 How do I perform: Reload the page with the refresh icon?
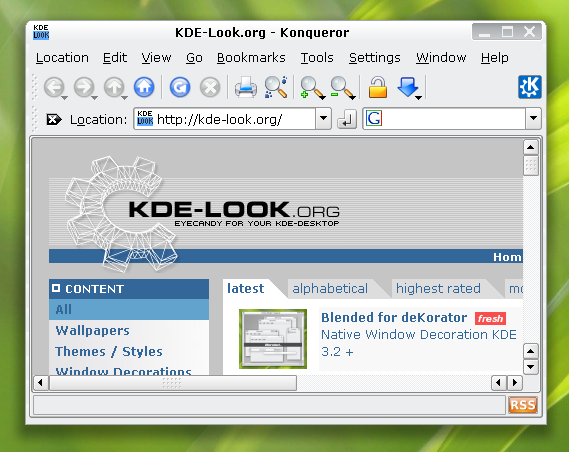tap(180, 87)
